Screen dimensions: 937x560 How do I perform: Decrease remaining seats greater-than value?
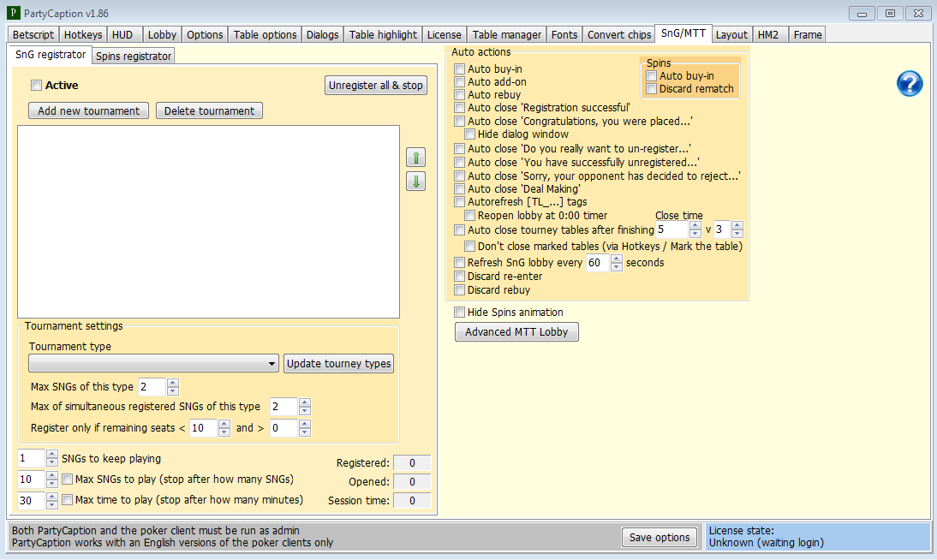click(305, 432)
